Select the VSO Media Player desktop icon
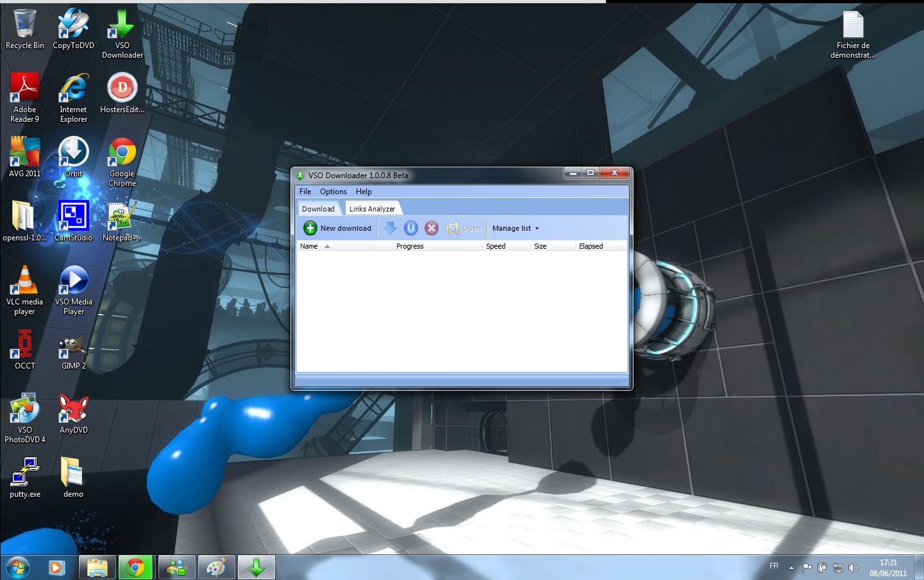The height and width of the screenshot is (580, 924). [x=74, y=290]
